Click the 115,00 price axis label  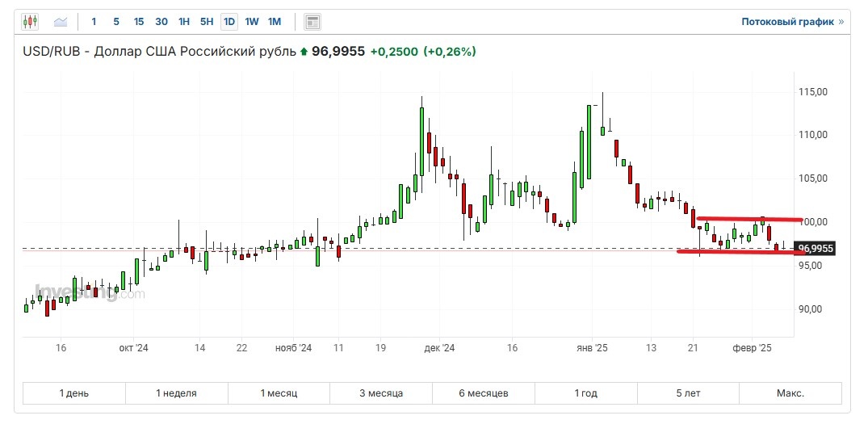812,91
